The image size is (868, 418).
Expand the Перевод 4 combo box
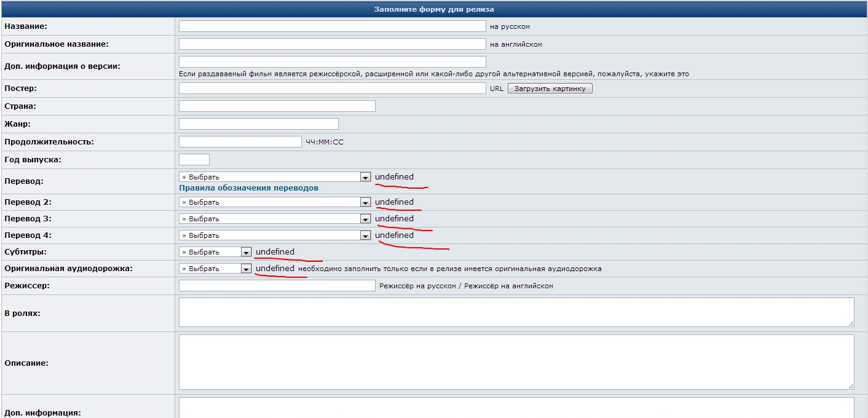click(x=275, y=235)
